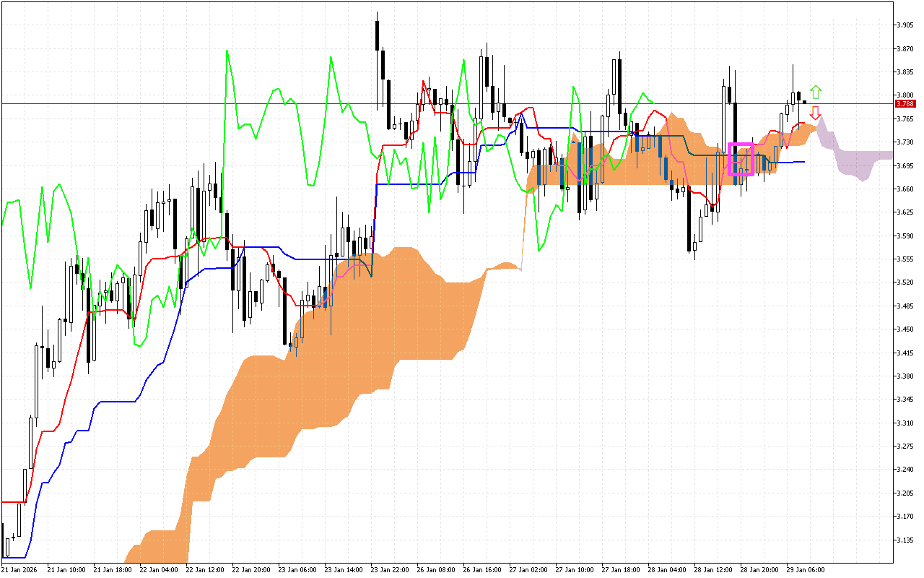
Task: Select the 27 Jan 02:00 time label
Action: point(528,570)
